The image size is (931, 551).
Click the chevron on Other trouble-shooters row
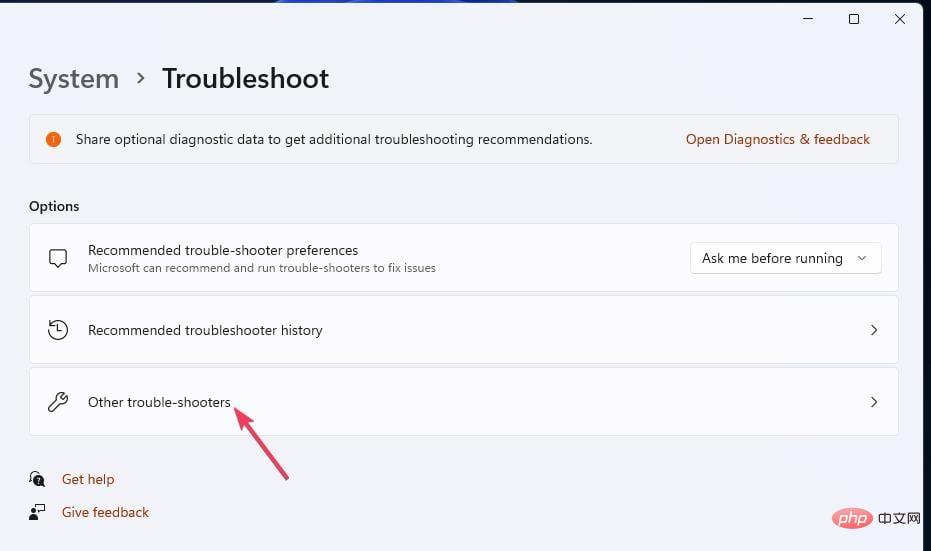point(874,402)
